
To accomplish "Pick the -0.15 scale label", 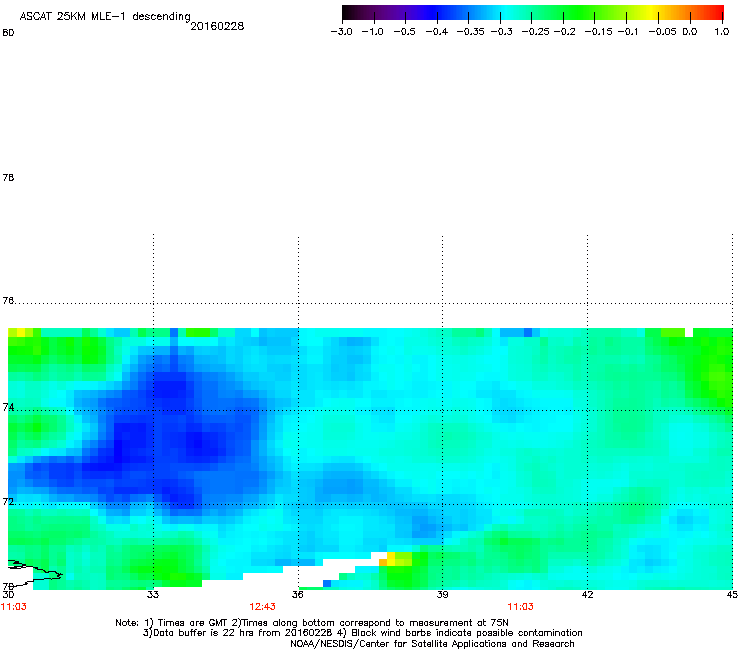I will (x=598, y=32).
